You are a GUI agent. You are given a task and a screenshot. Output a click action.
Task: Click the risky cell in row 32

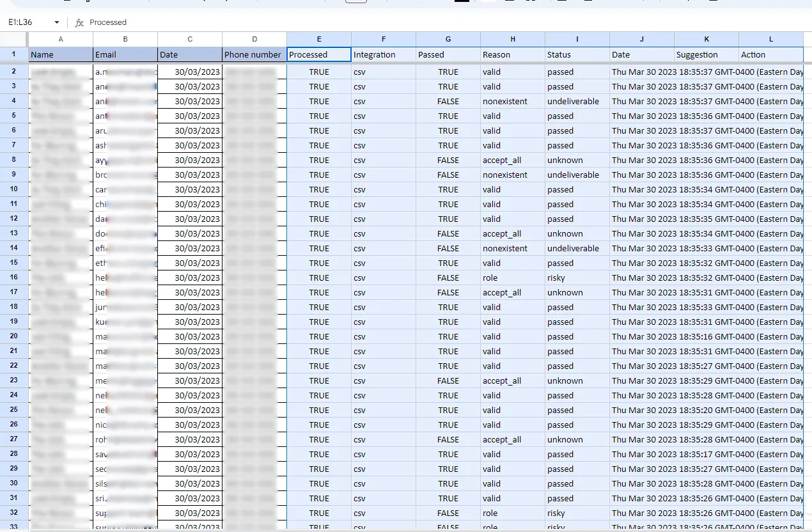pos(577,513)
